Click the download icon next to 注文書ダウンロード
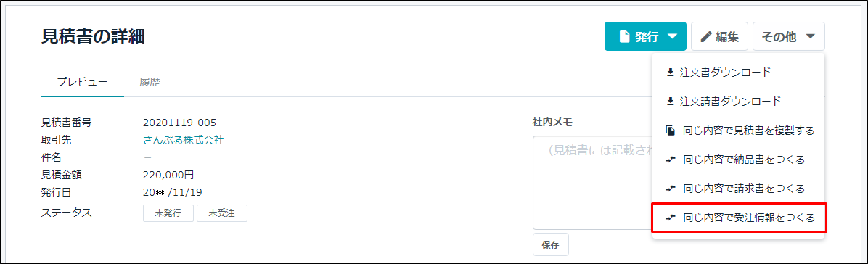 coord(671,72)
